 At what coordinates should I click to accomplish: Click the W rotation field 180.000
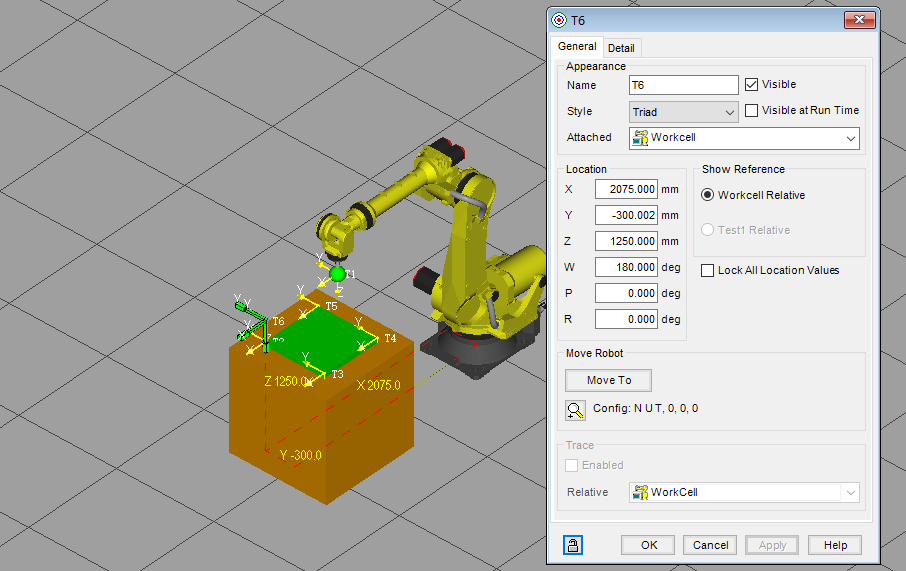[626, 267]
